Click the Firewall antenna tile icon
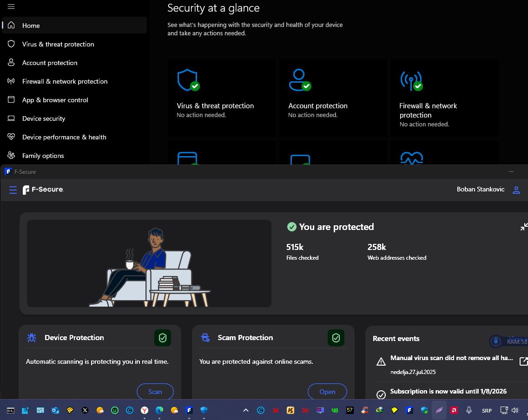Image resolution: width=528 pixels, height=420 pixels. [x=411, y=81]
